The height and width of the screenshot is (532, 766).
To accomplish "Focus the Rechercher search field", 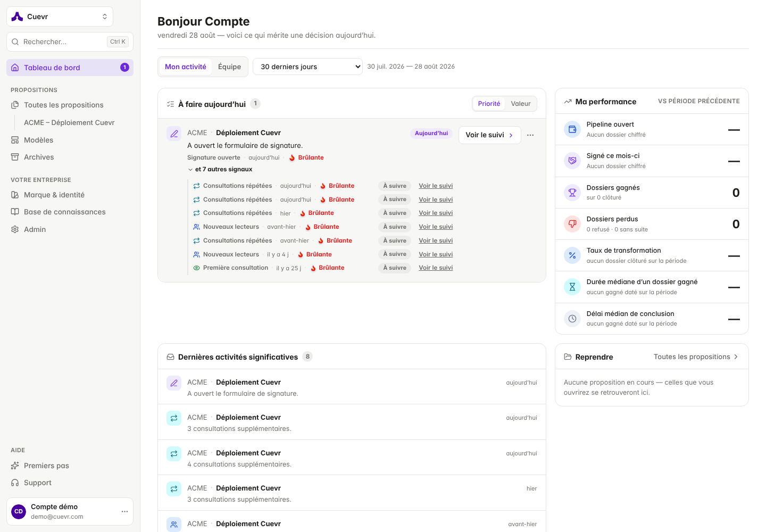I will pos(70,41).
